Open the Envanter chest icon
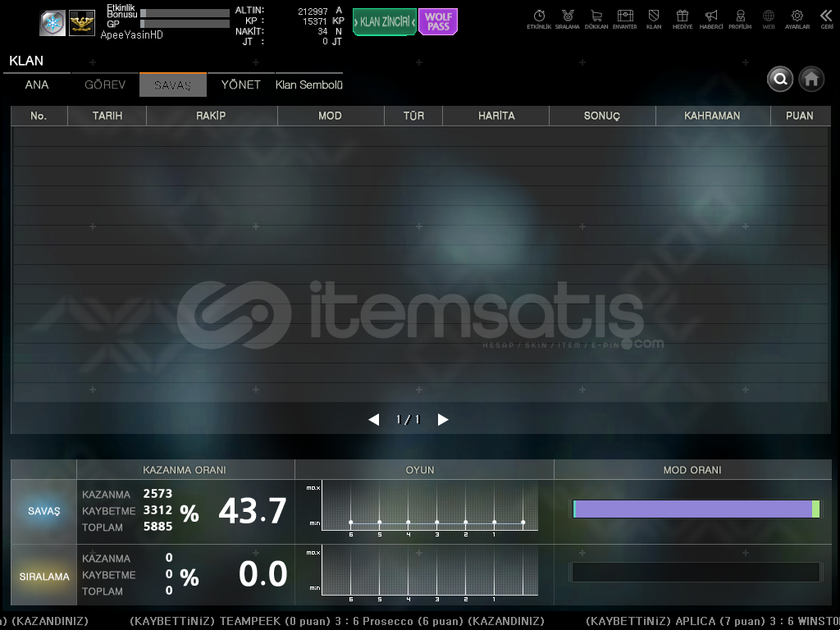 (625, 16)
